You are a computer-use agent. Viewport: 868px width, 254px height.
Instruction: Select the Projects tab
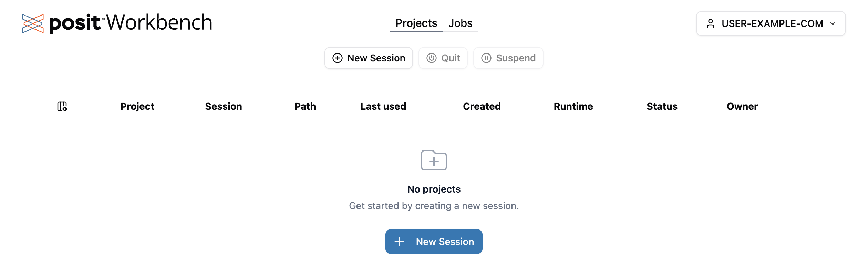pyautogui.click(x=416, y=23)
